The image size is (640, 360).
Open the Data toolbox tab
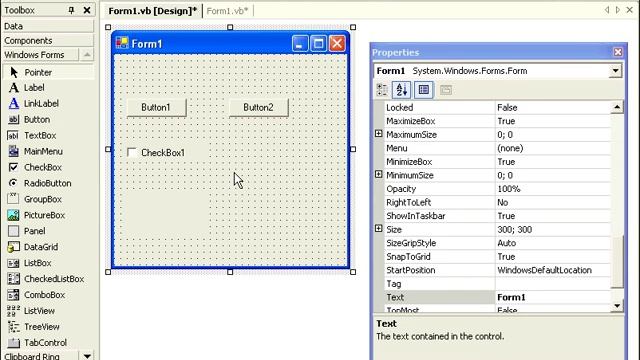pyautogui.click(x=48, y=26)
